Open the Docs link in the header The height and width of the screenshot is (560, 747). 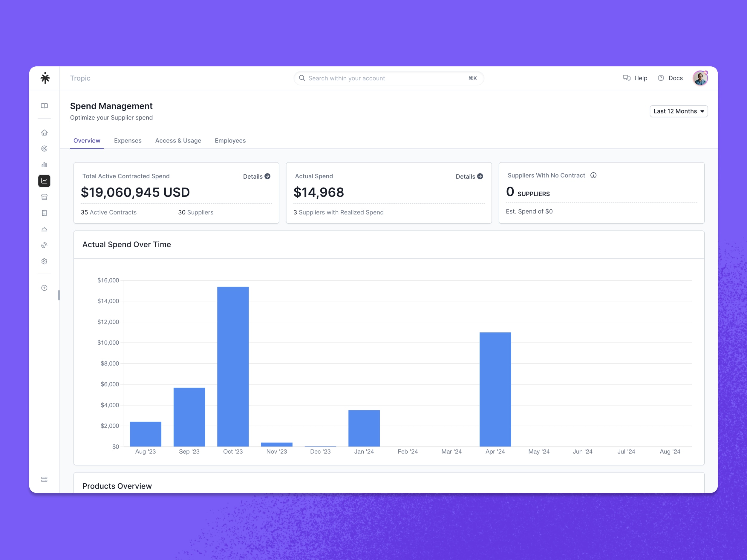click(x=670, y=78)
